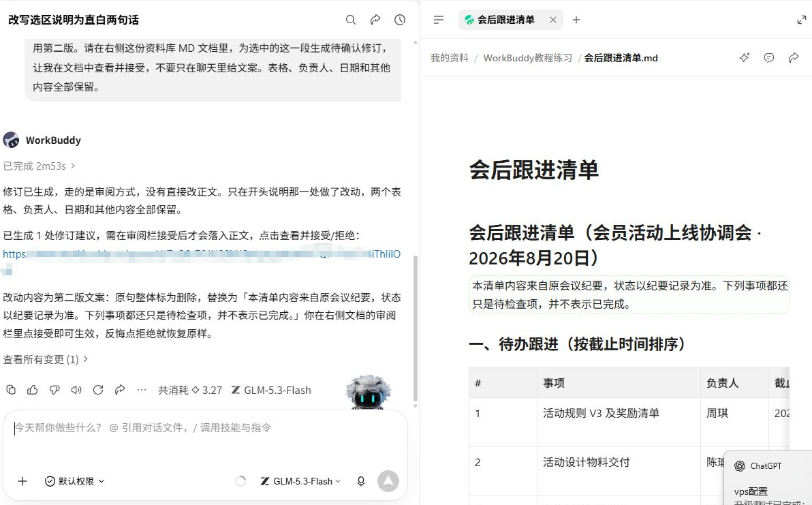
Task: Click the WorkBuddy avatar icon
Action: click(x=11, y=140)
